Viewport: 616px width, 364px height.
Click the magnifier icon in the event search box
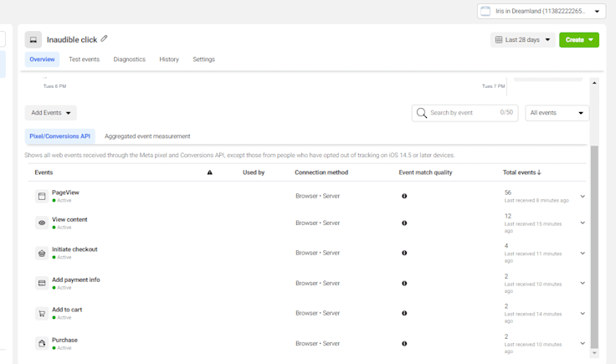click(422, 113)
